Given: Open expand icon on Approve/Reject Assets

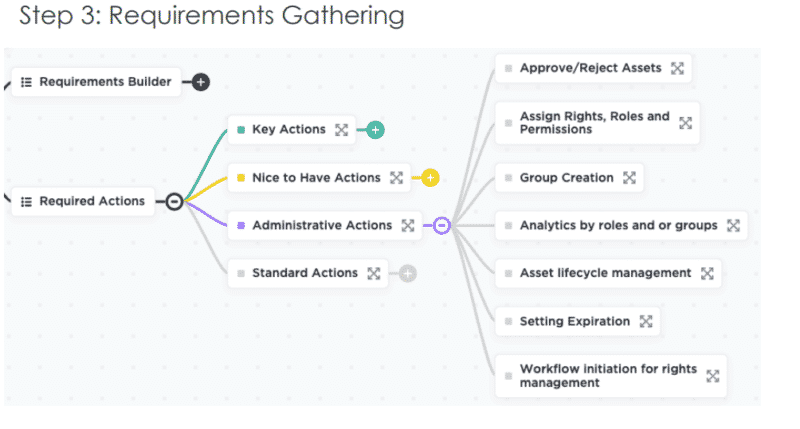Looking at the screenshot, I should [x=677, y=68].
